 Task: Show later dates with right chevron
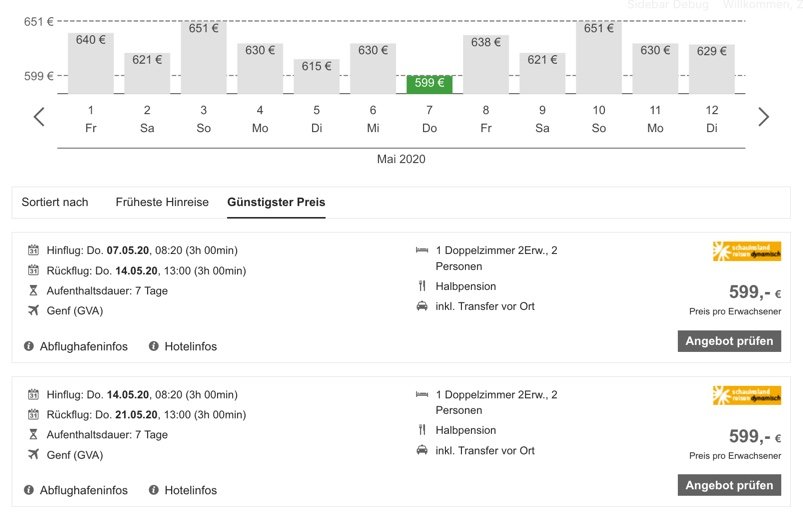(x=763, y=117)
